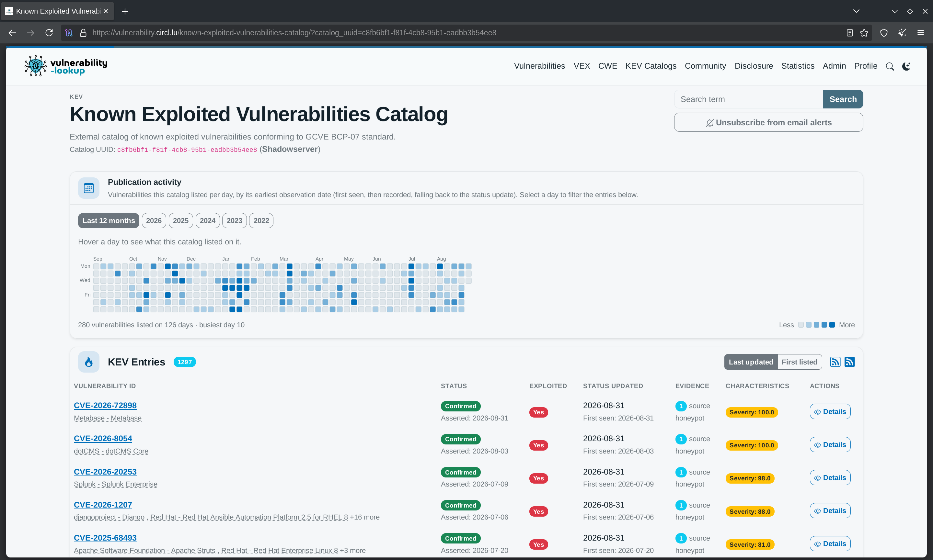Click the shield icon in the browser toolbar
The height and width of the screenshot is (560, 933).
[x=884, y=33]
